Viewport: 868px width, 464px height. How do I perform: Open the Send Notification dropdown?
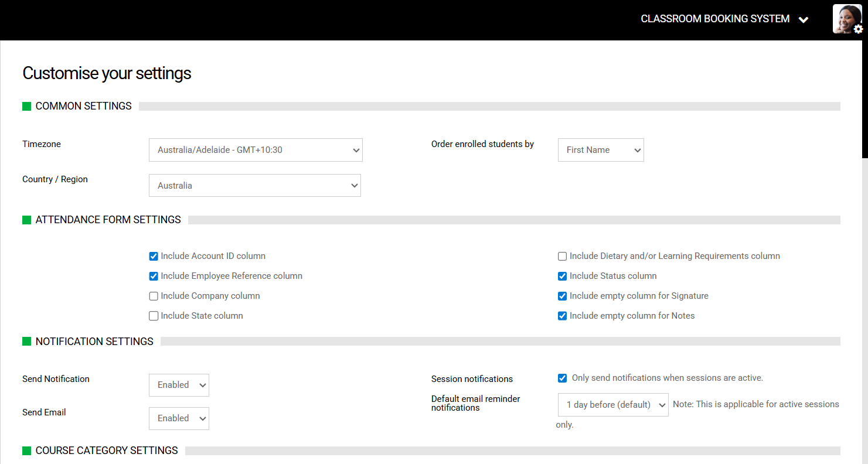coord(179,385)
